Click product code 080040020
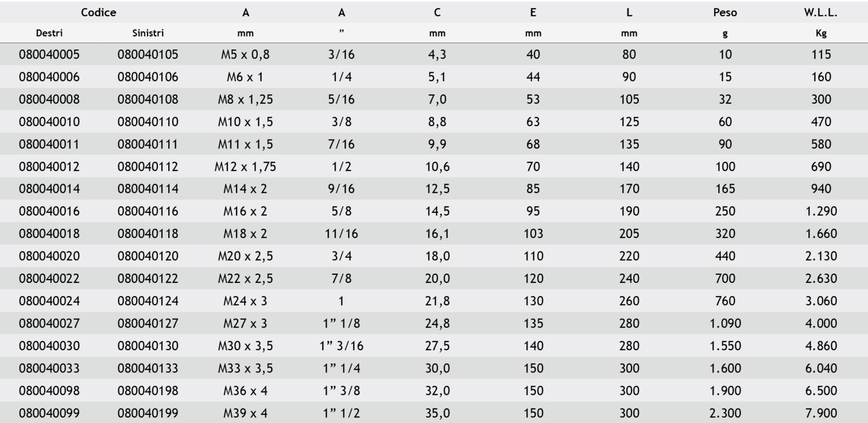868x423 pixels. pyautogui.click(x=49, y=256)
